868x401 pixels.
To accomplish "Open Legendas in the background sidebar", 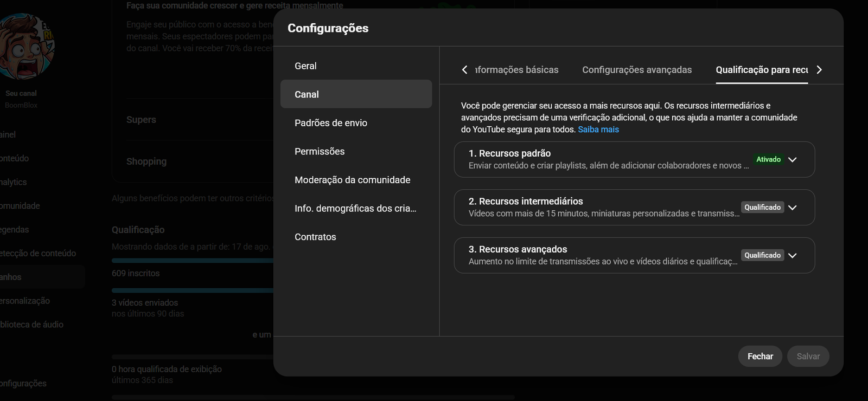I will (x=15, y=230).
